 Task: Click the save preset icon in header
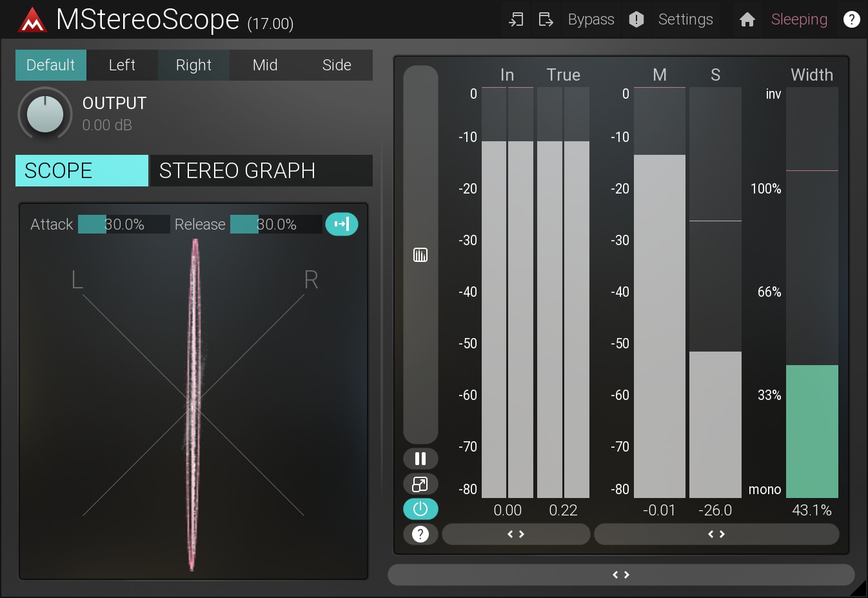pyautogui.click(x=546, y=19)
